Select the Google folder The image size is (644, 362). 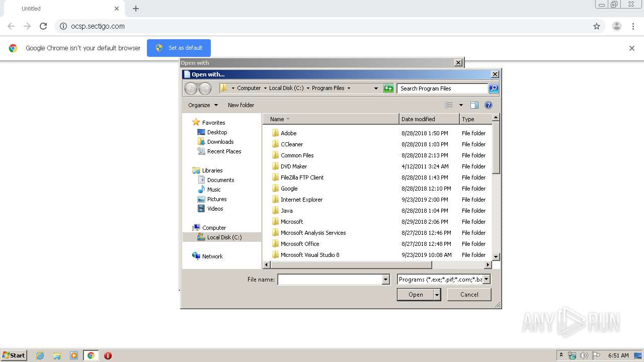pyautogui.click(x=289, y=189)
